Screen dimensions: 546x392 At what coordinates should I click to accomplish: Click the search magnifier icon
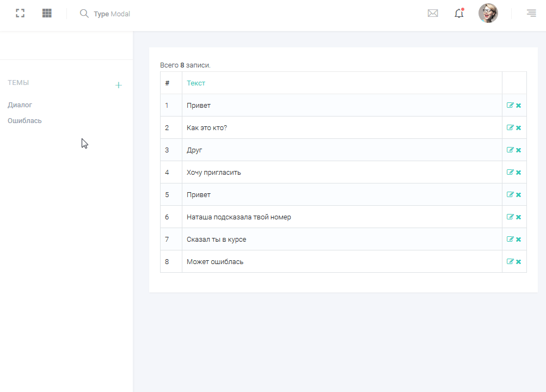(x=84, y=14)
